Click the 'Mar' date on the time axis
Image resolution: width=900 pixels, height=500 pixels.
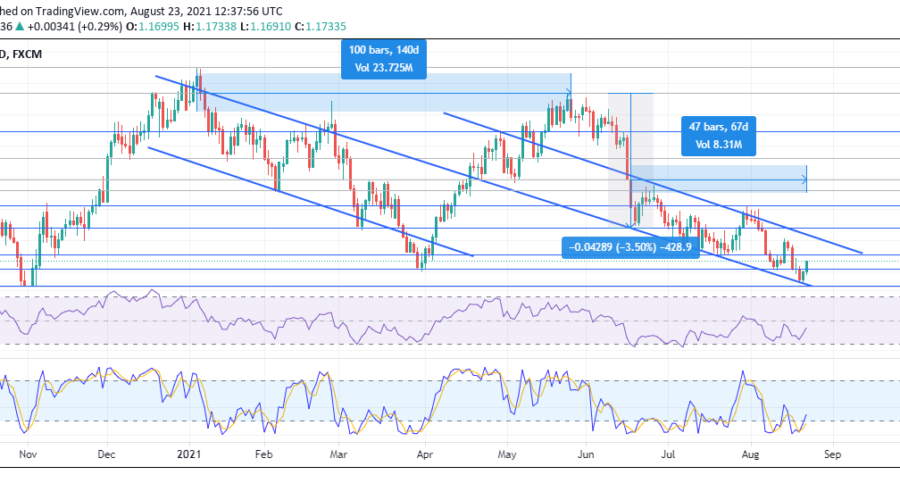pos(338,454)
